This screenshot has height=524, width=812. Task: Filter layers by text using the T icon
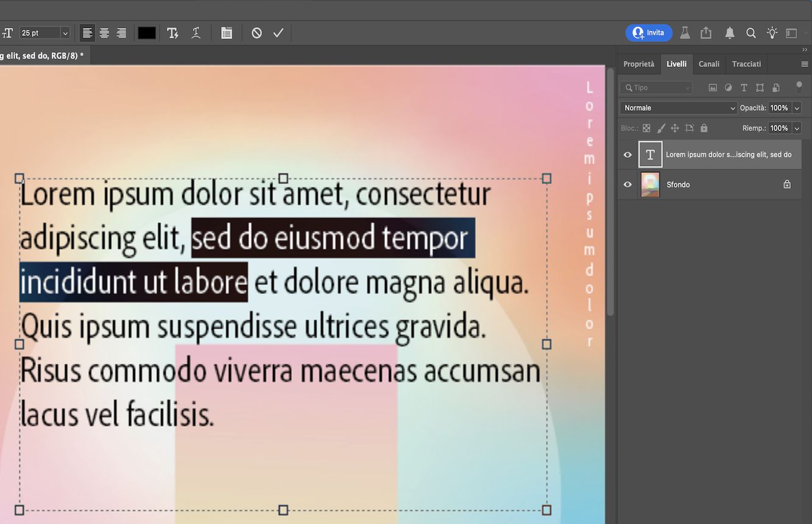point(744,87)
